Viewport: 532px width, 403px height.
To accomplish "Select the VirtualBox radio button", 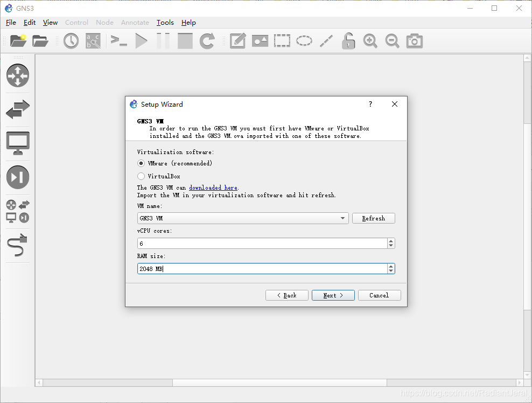I will 141,176.
